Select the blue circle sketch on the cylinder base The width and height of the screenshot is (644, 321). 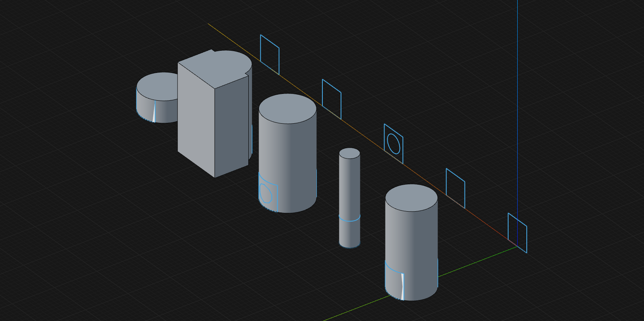click(x=266, y=193)
